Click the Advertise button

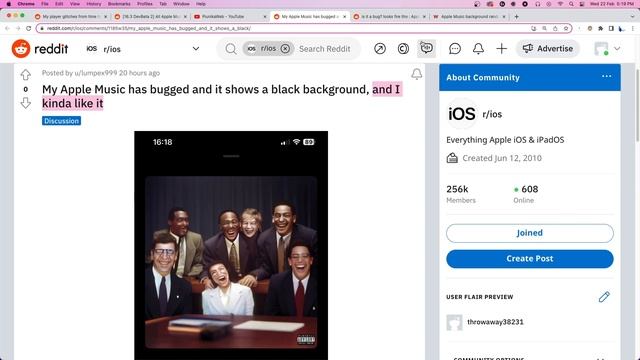click(x=547, y=49)
